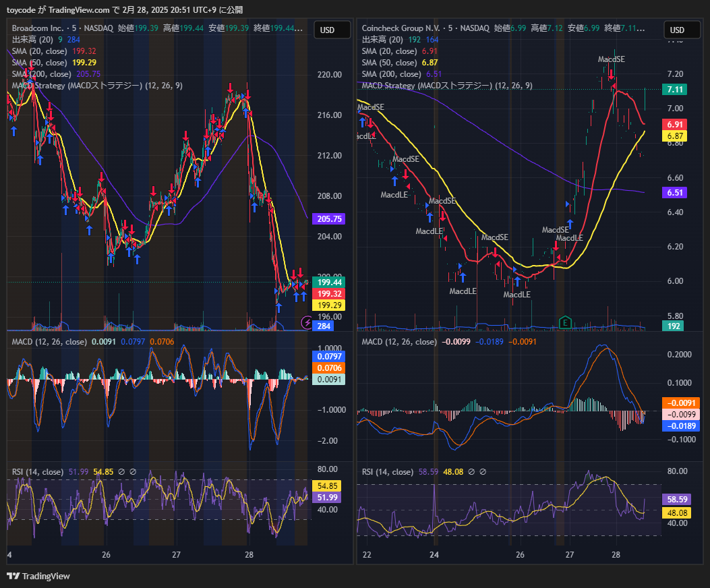The width and height of the screenshot is (710, 588).
Task: Click the orange 0.0706 signal axis label
Action: [329, 368]
